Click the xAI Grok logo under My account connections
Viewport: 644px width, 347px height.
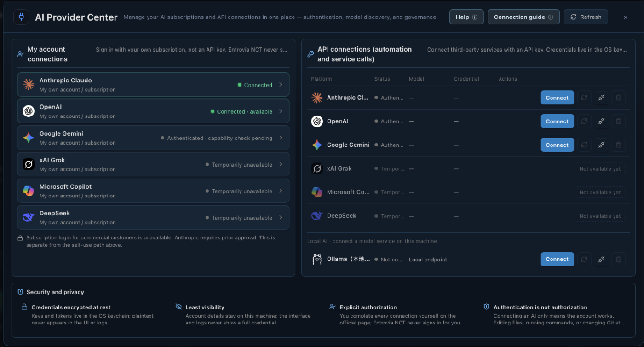coord(29,164)
